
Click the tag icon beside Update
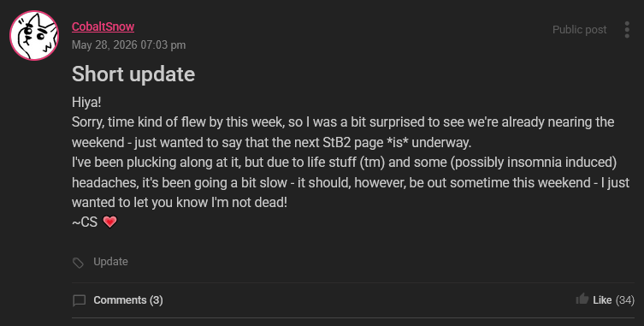(78, 263)
